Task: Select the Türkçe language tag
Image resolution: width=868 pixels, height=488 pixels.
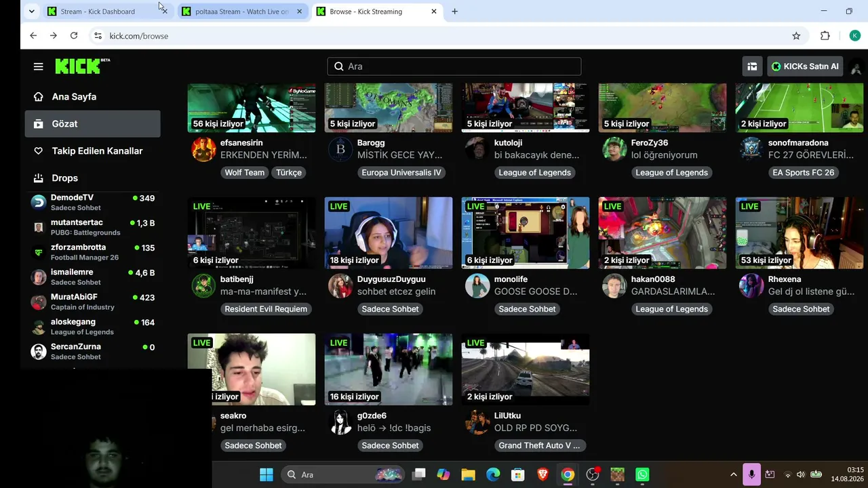Action: coord(289,173)
